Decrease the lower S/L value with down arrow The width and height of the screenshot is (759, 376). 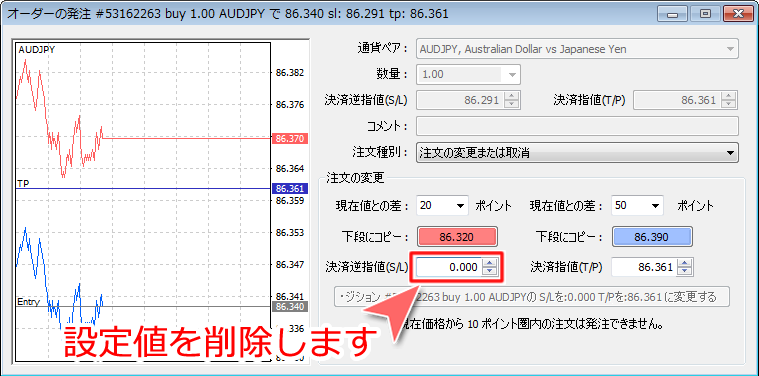[490, 271]
